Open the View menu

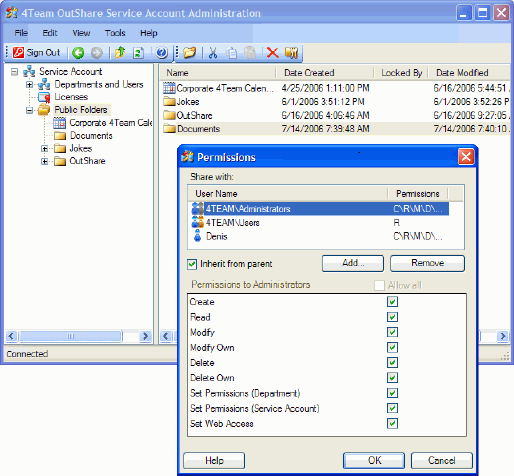click(x=81, y=33)
